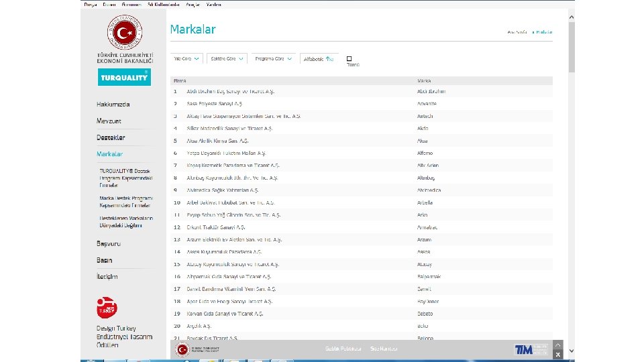Open the Araçlar menu
The image size is (644, 362).
193,5
